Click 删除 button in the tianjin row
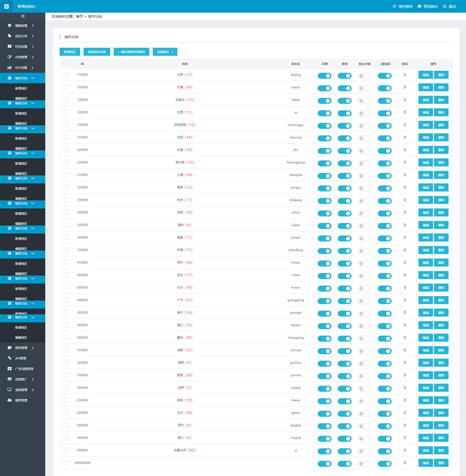Image resolution: width=466 pixels, height=476 pixels. (441, 87)
